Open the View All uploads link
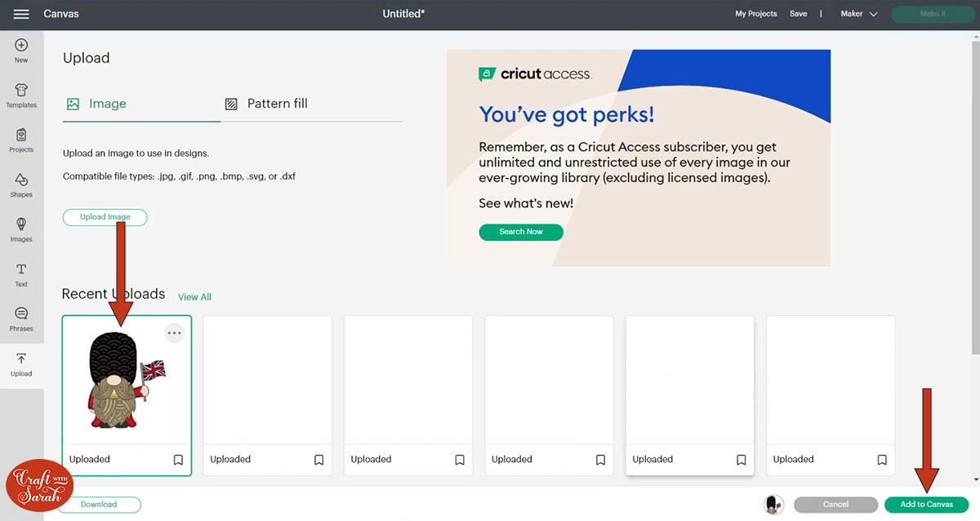The width and height of the screenshot is (980, 521). [x=194, y=296]
